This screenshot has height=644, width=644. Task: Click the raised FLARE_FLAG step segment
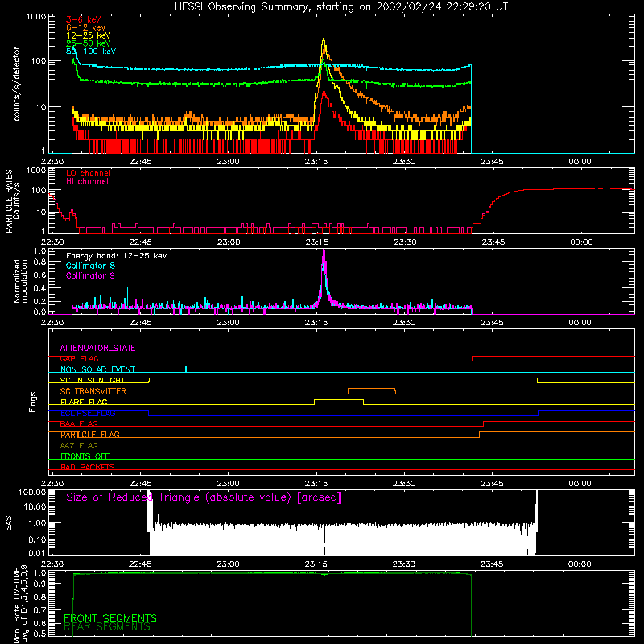click(339, 399)
